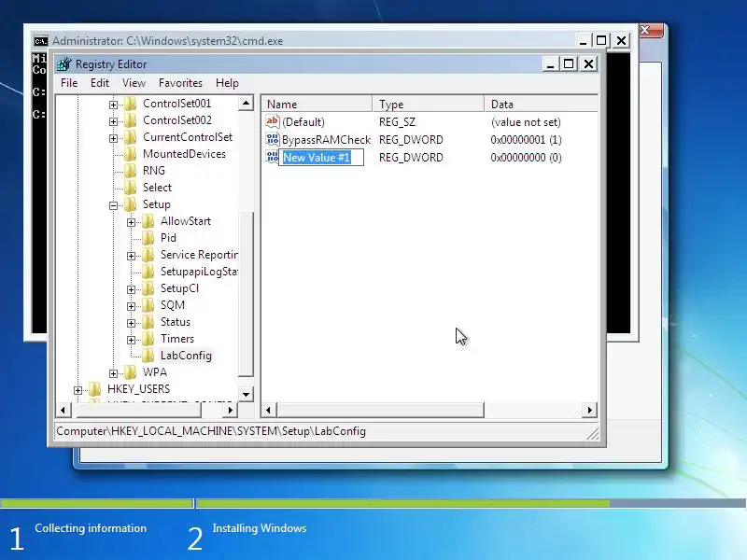This screenshot has height=560, width=747.
Task: Click the CurrentControlSet folder icon
Action: [131, 137]
